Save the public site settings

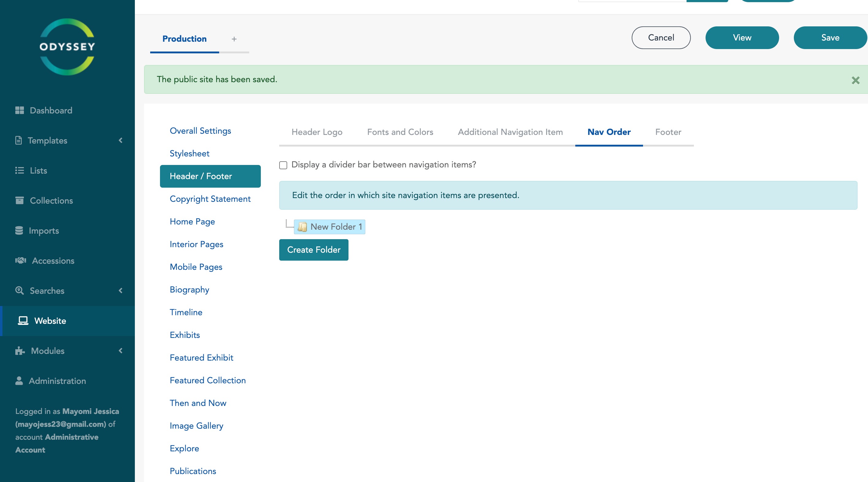(x=830, y=37)
